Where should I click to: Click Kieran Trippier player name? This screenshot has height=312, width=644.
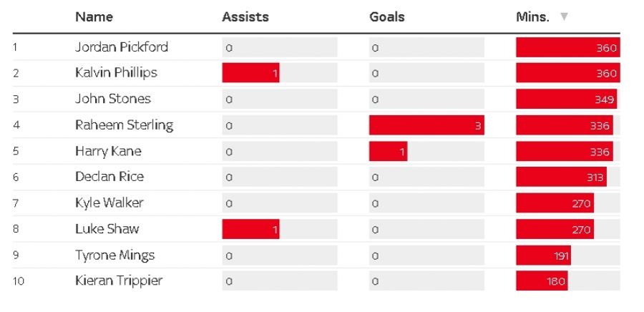pos(119,281)
